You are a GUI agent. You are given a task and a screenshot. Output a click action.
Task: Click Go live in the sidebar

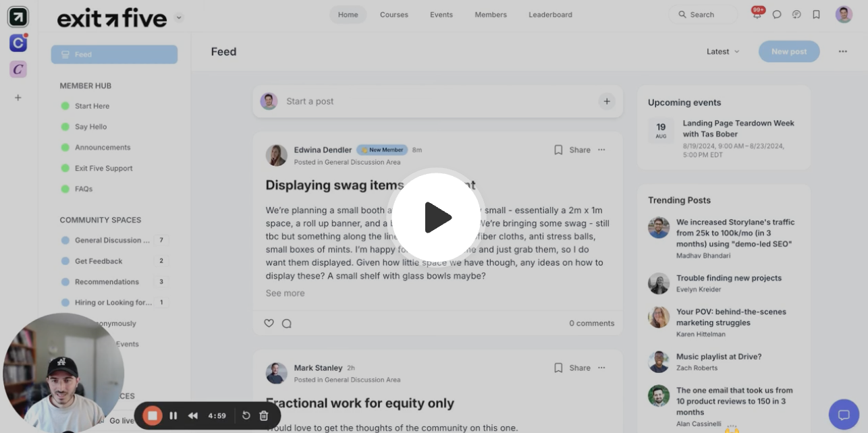pyautogui.click(x=121, y=421)
